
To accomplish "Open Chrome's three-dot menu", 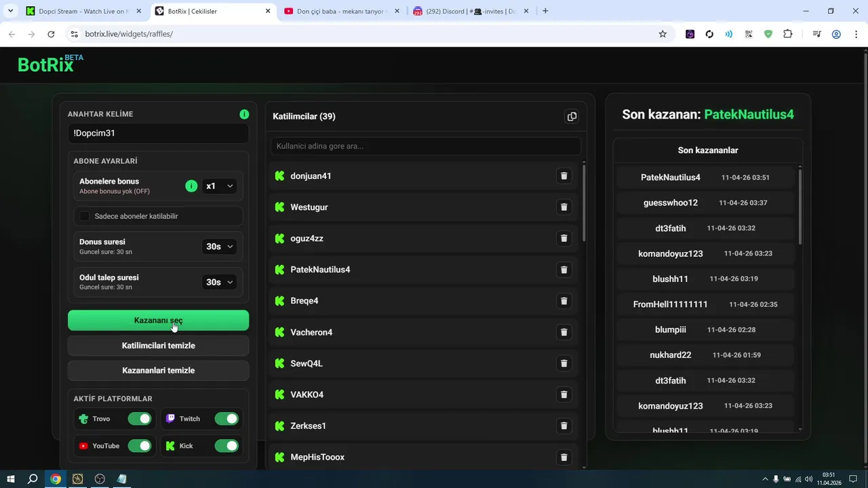I will (x=856, y=34).
